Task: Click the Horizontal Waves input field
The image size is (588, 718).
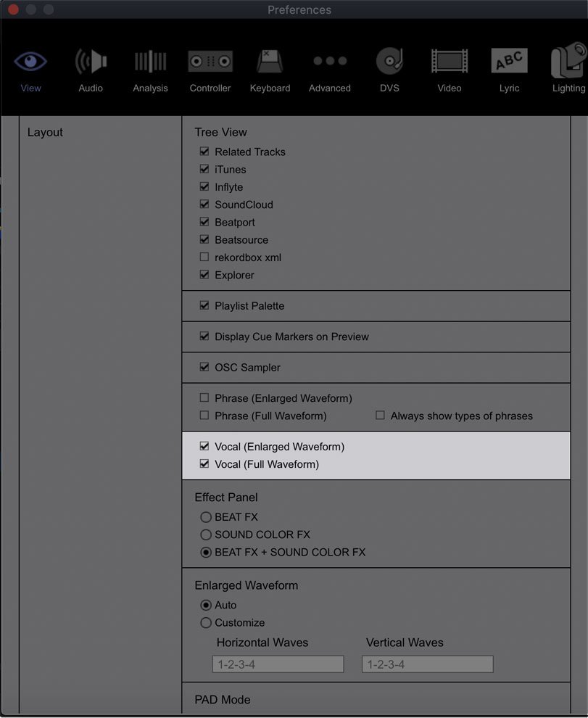Action: pos(278,664)
